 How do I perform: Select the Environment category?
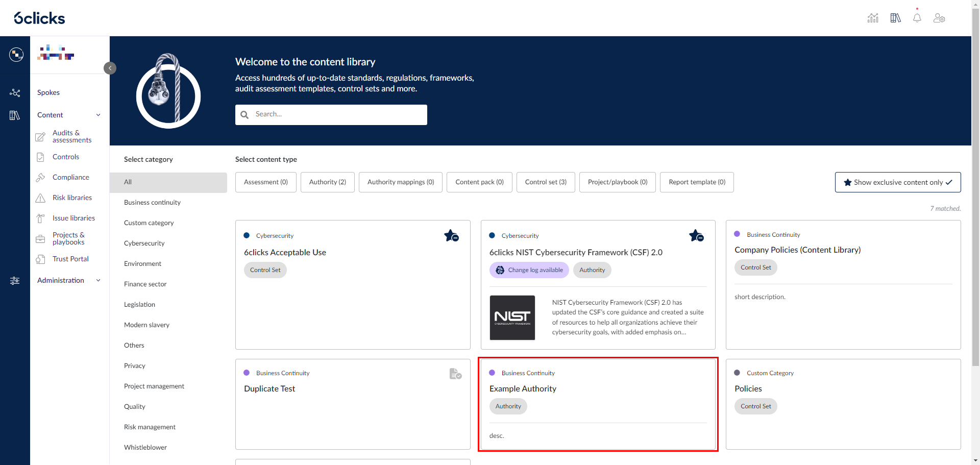[x=142, y=264]
